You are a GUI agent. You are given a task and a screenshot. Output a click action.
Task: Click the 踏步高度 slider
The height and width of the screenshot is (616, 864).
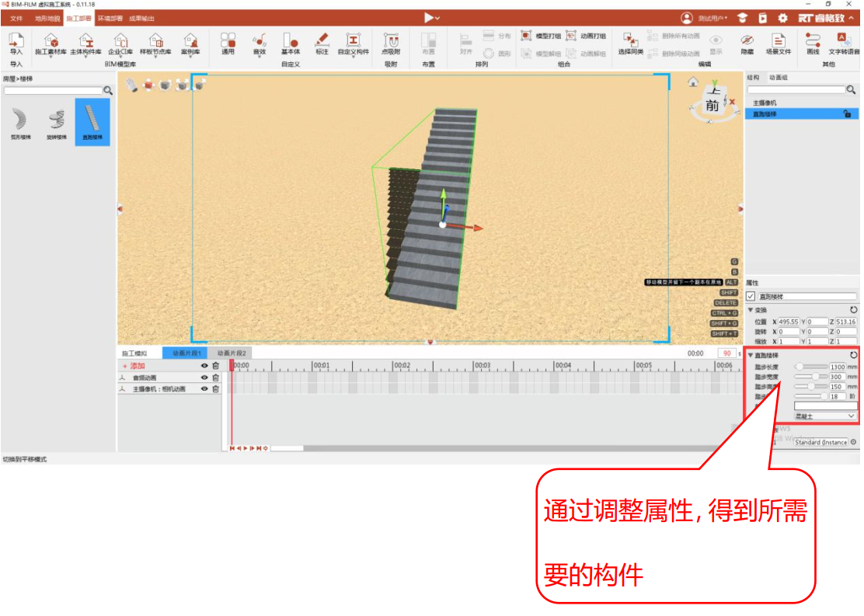click(810, 388)
